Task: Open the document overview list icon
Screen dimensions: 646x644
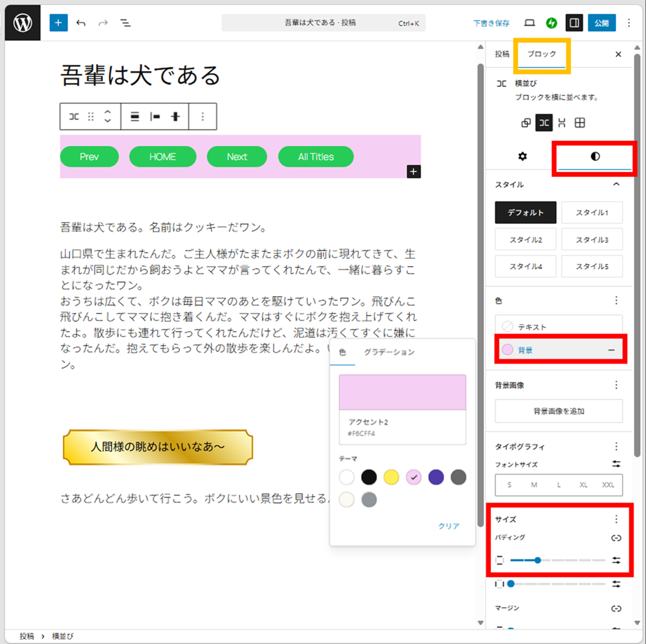Action: [125, 23]
